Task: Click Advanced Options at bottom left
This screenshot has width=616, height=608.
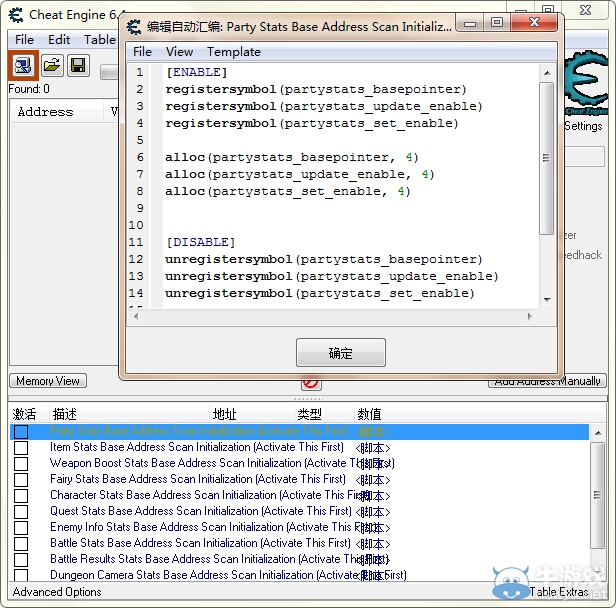Action: point(57,592)
